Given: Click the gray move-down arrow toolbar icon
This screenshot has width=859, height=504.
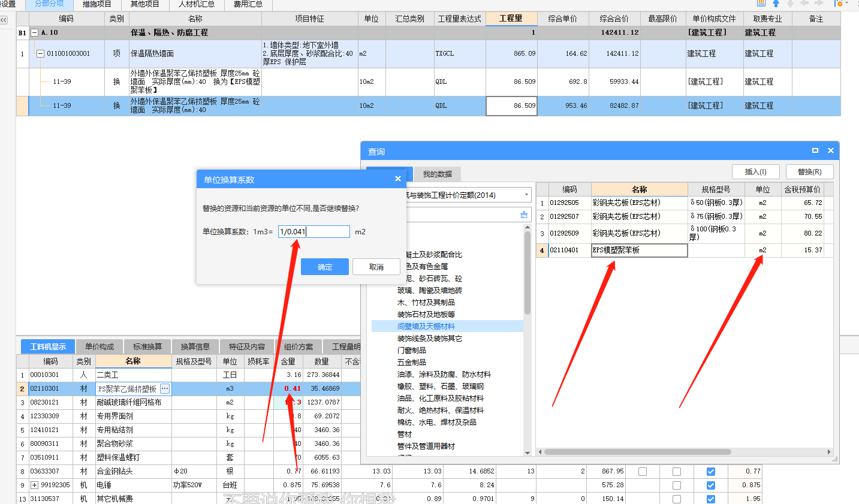Looking at the screenshot, I should (790, 3).
